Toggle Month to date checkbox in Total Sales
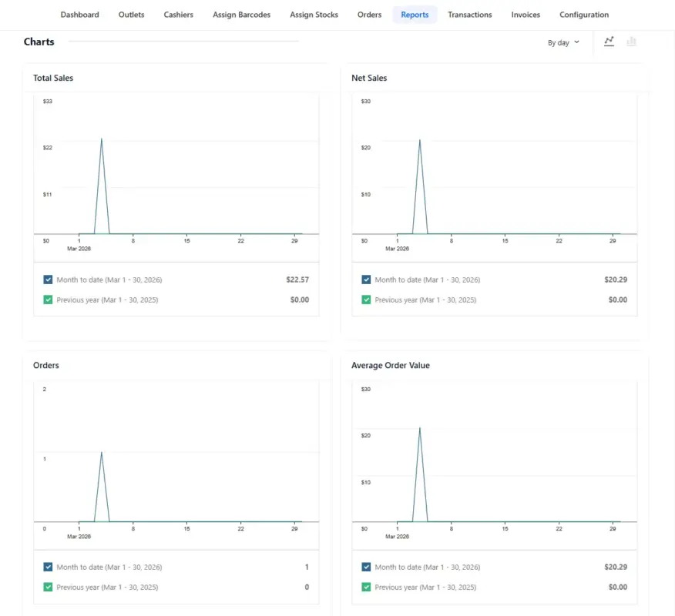The image size is (675, 616). (48, 280)
